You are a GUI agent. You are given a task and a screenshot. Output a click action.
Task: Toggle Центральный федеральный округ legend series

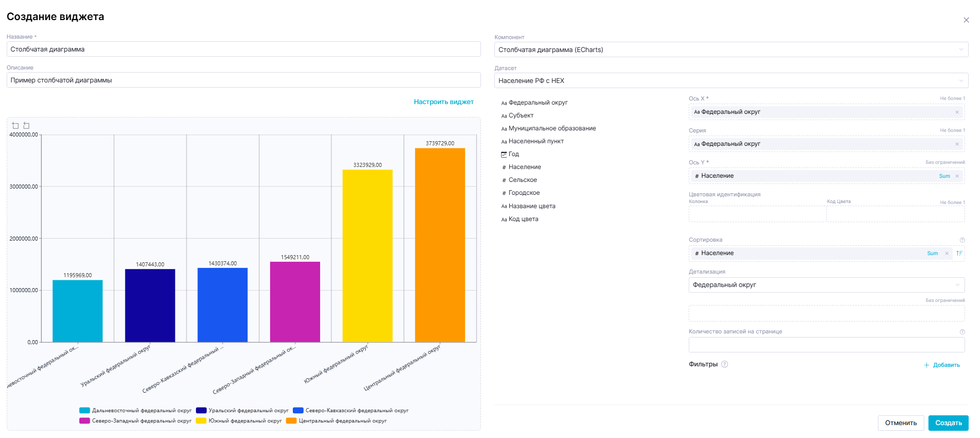point(342,421)
